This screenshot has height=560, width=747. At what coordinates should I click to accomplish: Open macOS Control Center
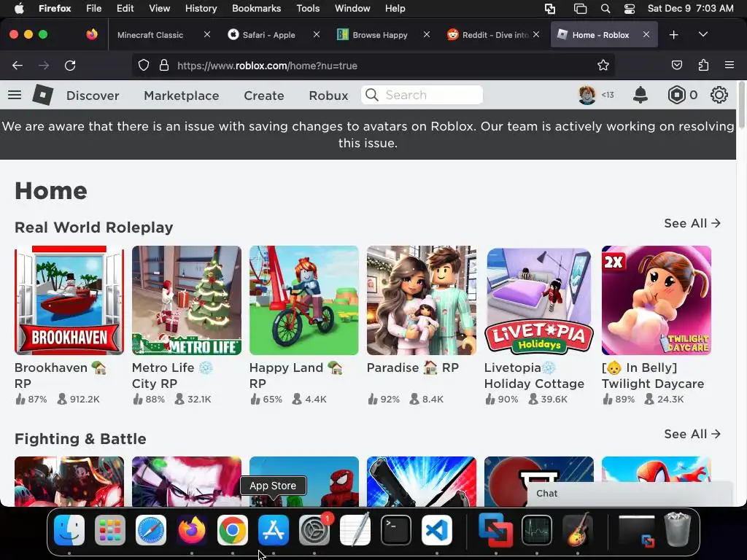[x=630, y=9]
